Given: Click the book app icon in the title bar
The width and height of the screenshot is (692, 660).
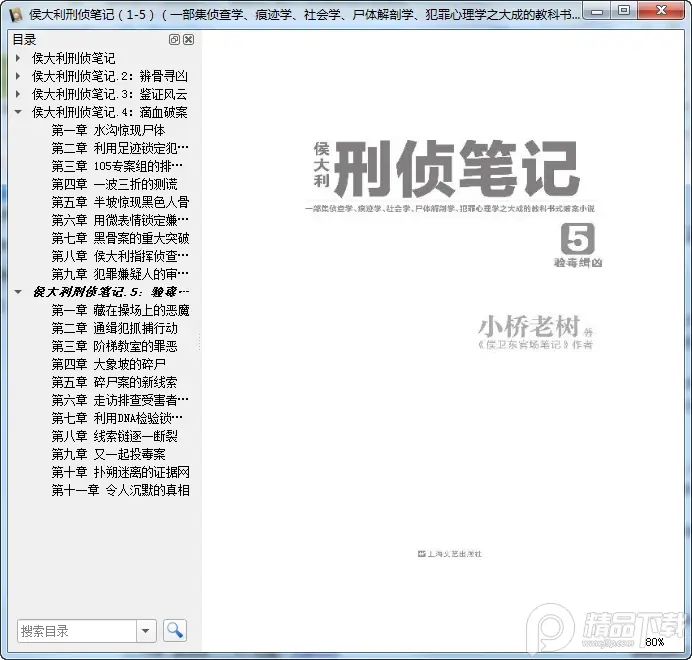Looking at the screenshot, I should (x=16, y=15).
